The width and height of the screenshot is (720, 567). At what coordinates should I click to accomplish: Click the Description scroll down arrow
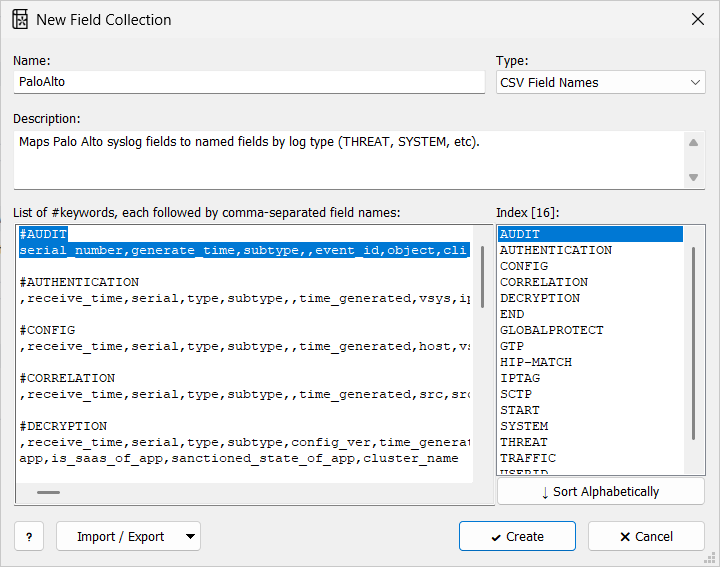tap(693, 177)
